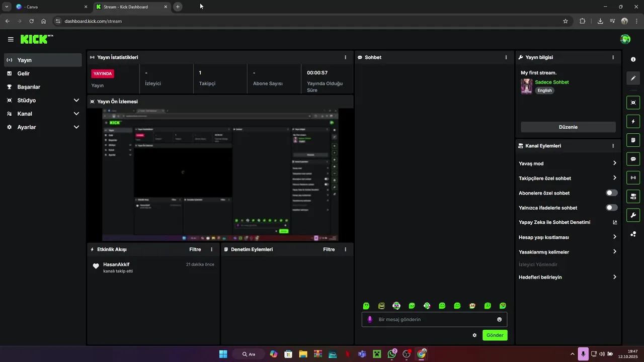Open Yayın İstatistikleri panel options menu
Viewport: 644px width, 362px height.
pos(345,57)
